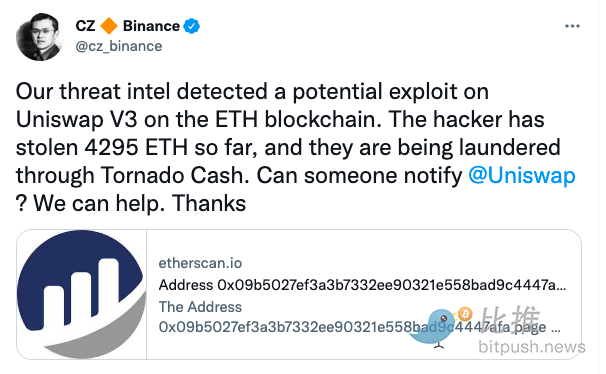The height and width of the screenshot is (374, 606).
Task: Click the orange Bitcoin coin icon
Action: 465,314
